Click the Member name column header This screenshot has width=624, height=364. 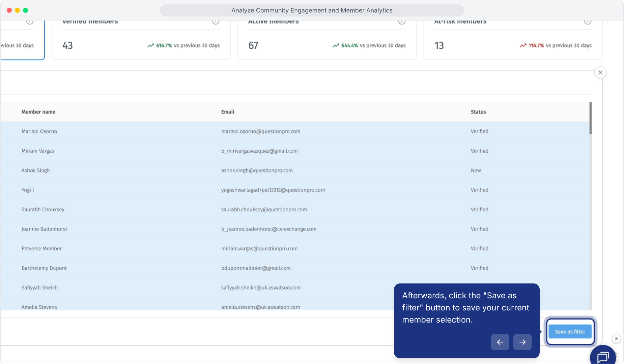pyautogui.click(x=38, y=112)
